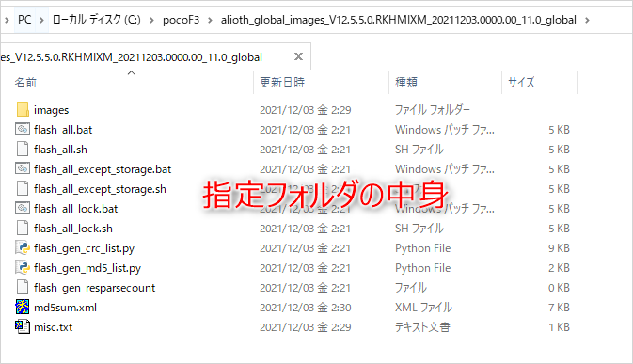Click the XML ファイル type cell
Image resolution: width=633 pixels, height=364 pixels.
pos(423,308)
